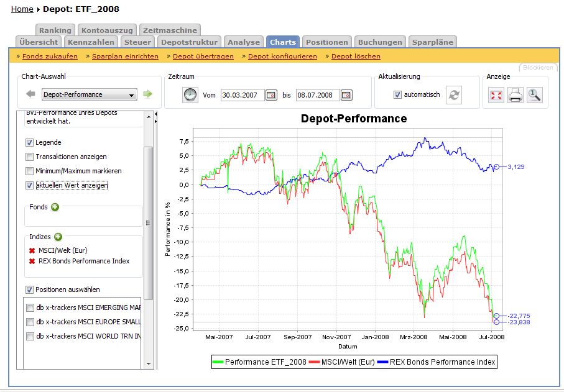Open calendar picker for end date

[x=346, y=95]
